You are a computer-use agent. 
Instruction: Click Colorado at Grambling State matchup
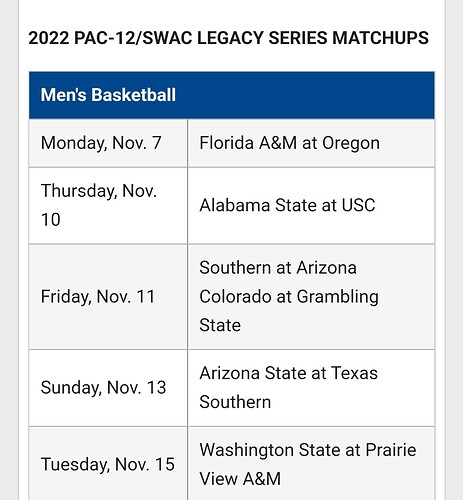click(289, 311)
